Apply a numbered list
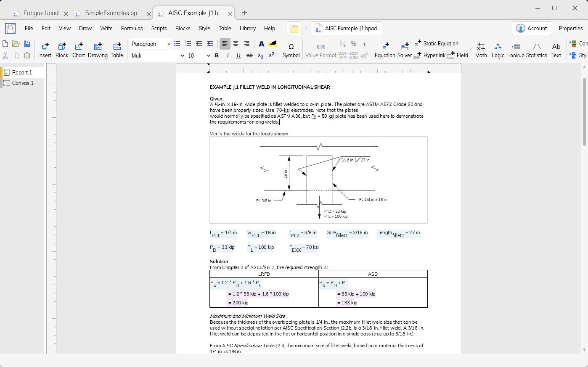 188,44
